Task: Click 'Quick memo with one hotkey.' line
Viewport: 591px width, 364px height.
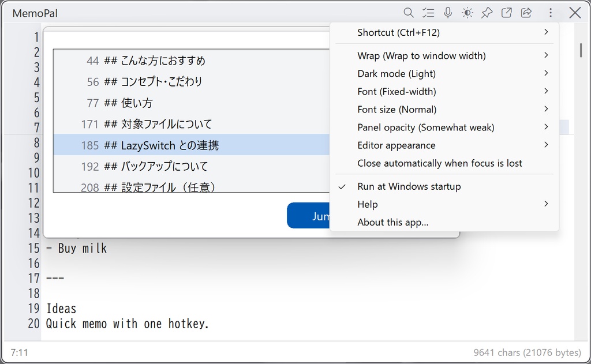Action: (x=128, y=324)
